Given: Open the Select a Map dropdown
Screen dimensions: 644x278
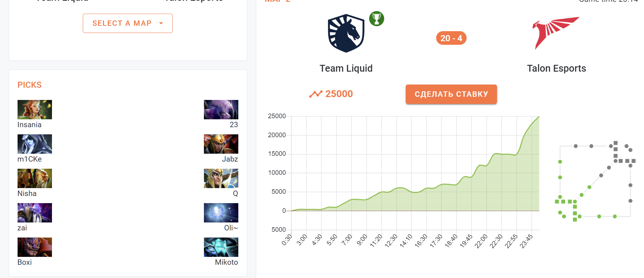Looking at the screenshot, I should point(128,23).
